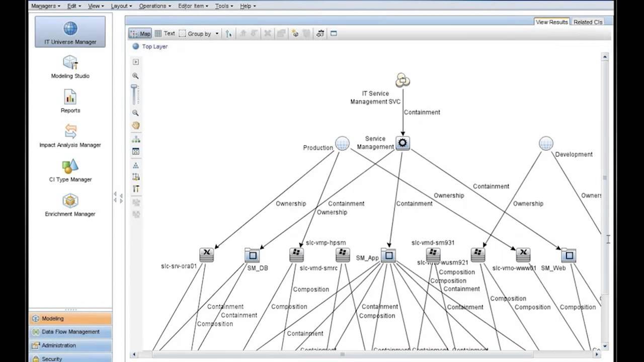Switch to the View Results tab
This screenshot has height=362, width=644.
tap(551, 22)
